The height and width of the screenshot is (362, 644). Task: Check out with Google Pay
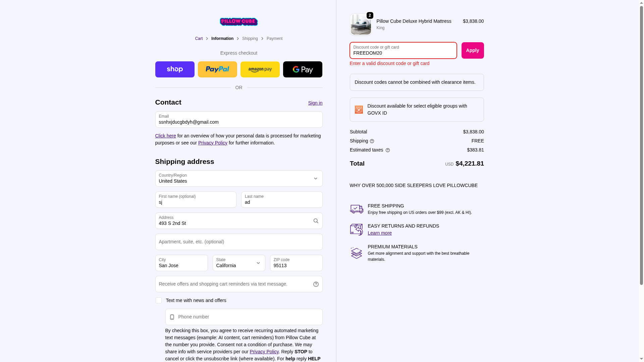(x=303, y=69)
